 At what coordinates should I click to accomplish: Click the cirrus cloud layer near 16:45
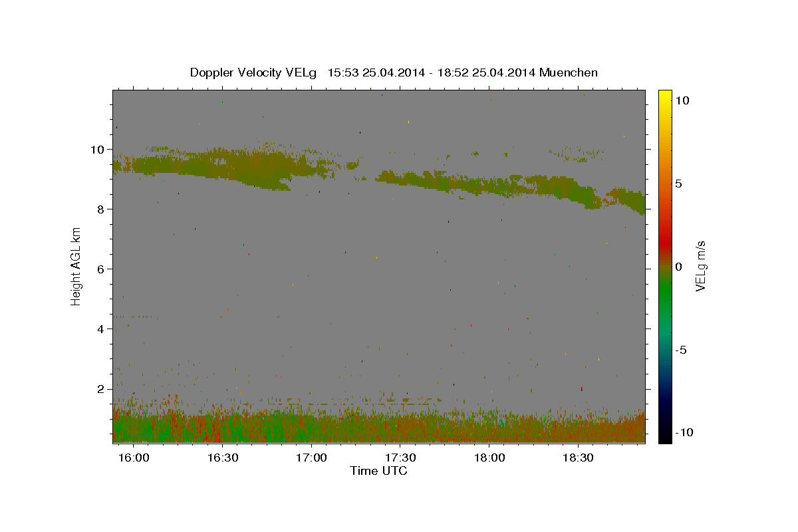pos(266,166)
